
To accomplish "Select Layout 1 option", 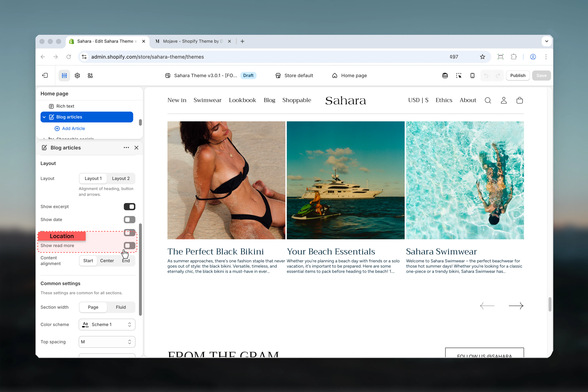I will [93, 178].
